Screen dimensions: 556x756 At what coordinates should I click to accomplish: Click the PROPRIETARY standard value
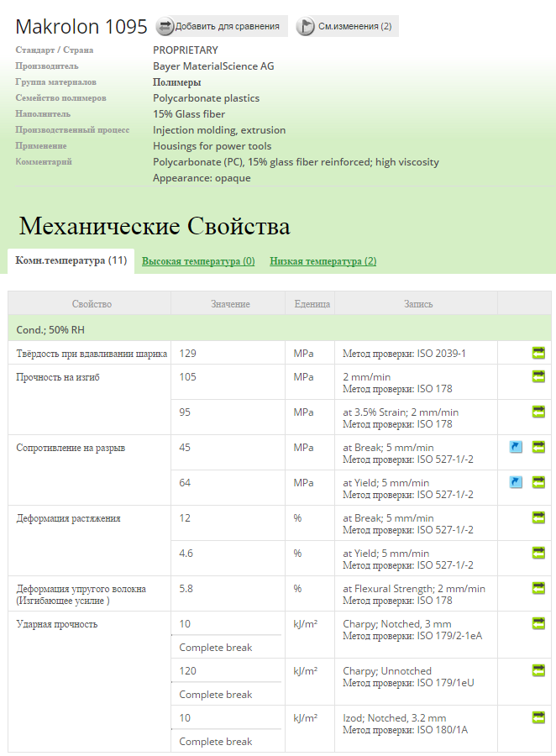pos(186,50)
